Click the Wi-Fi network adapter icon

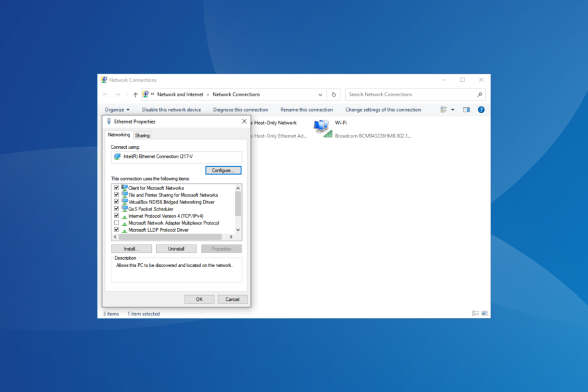pyautogui.click(x=322, y=129)
